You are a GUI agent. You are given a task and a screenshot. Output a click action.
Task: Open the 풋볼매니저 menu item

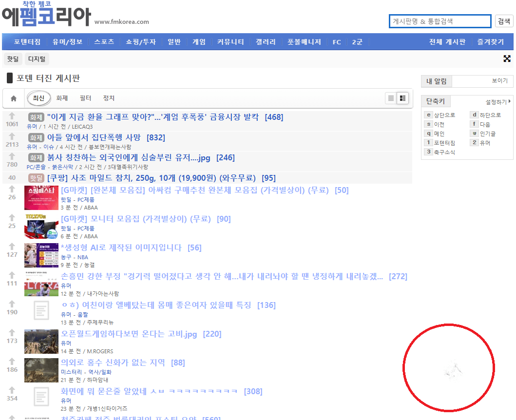coord(304,42)
